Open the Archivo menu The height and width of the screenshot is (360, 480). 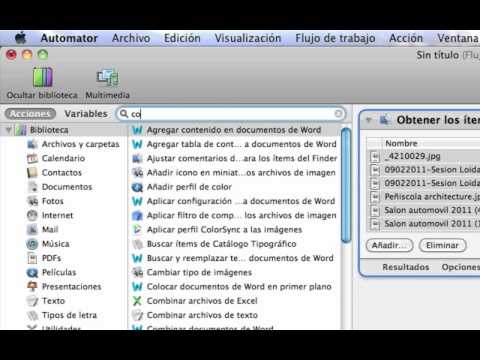[131, 38]
